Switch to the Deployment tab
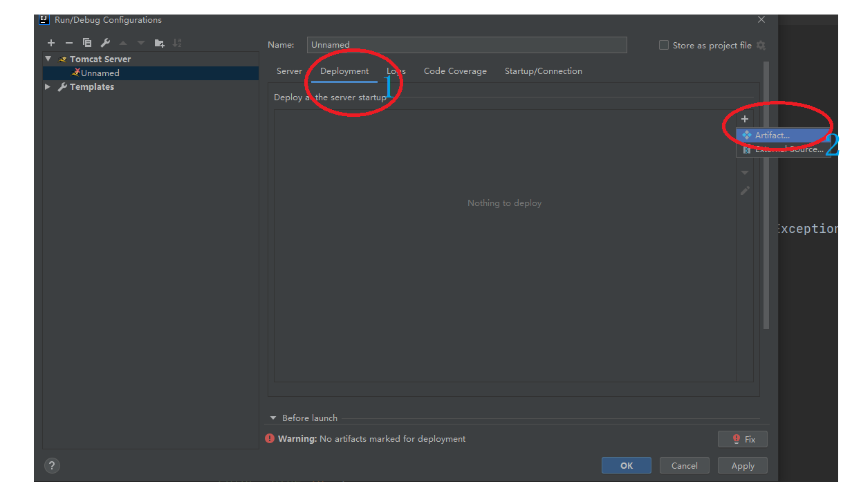 pos(344,71)
